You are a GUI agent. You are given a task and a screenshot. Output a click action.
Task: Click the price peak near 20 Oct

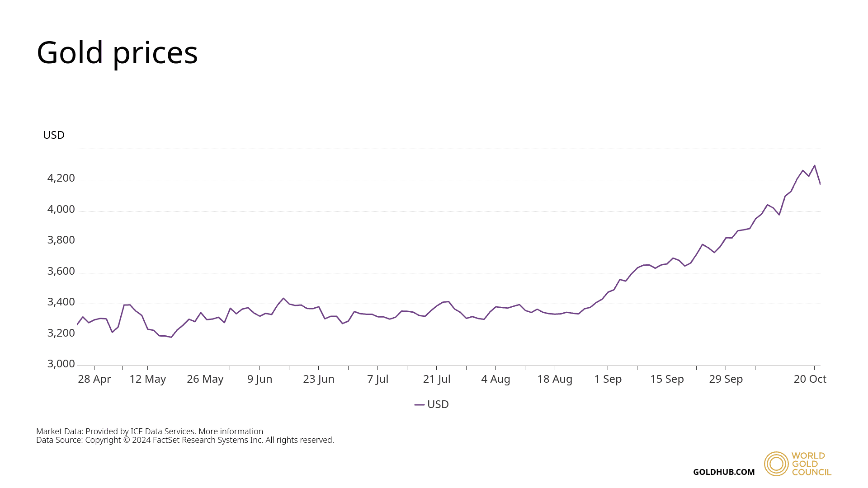(x=814, y=165)
